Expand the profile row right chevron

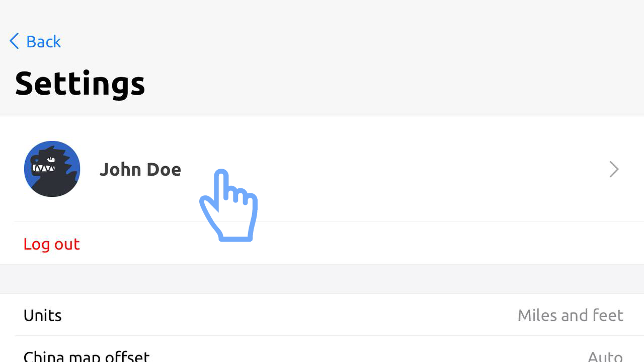(x=614, y=170)
